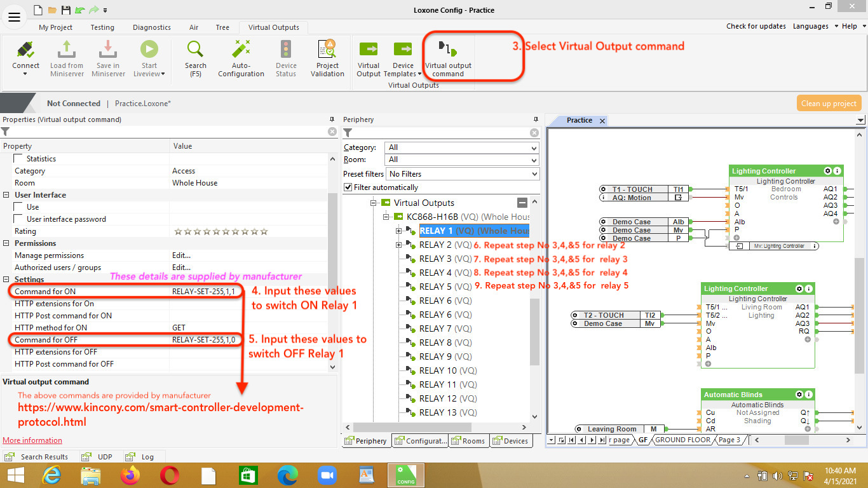Open settings gear on Automatic Blinds block
The height and width of the screenshot is (488, 868).
[799, 395]
